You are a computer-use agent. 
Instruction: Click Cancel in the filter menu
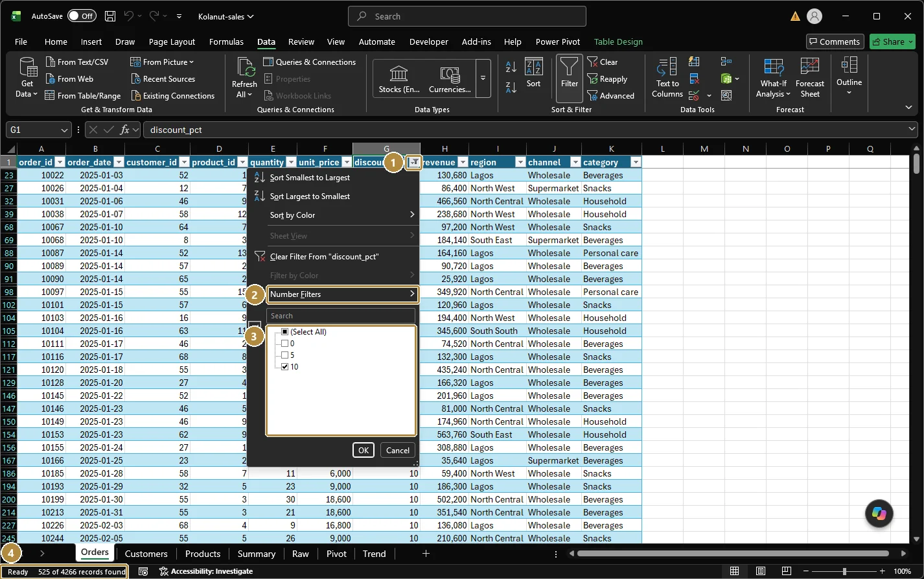coord(398,450)
